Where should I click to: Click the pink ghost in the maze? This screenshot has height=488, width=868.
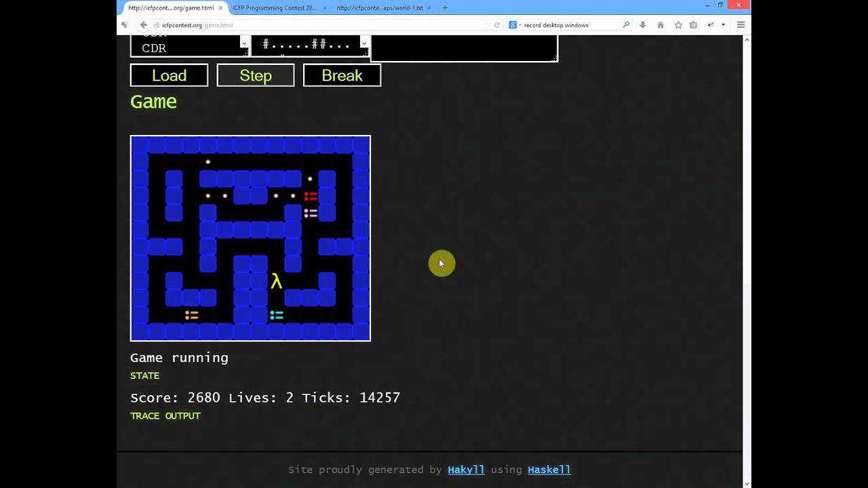click(x=311, y=213)
